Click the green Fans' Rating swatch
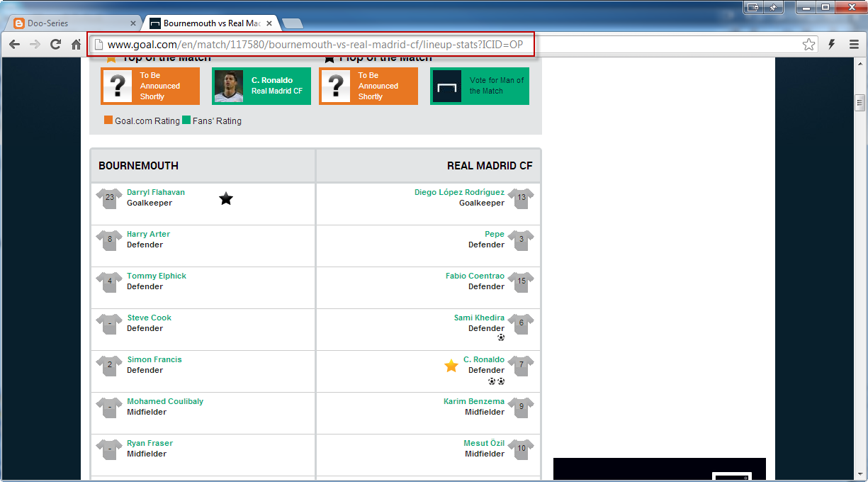Viewport: 868px width, 482px height. (x=186, y=120)
